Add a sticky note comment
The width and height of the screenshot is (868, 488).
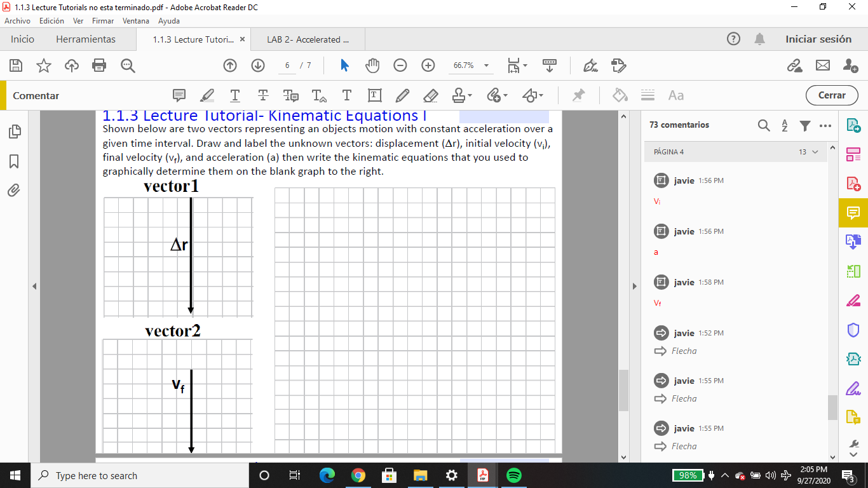[x=180, y=95]
